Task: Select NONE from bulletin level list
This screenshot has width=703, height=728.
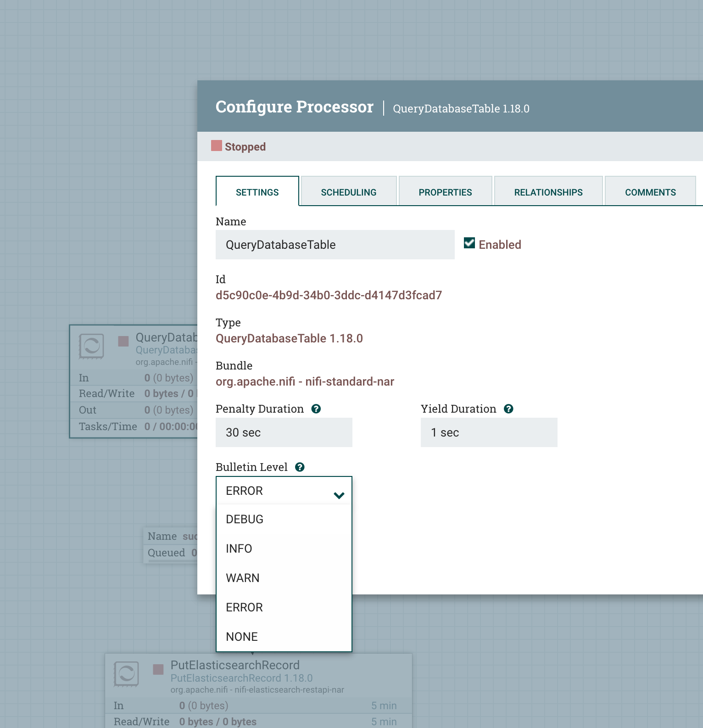Action: (x=284, y=637)
